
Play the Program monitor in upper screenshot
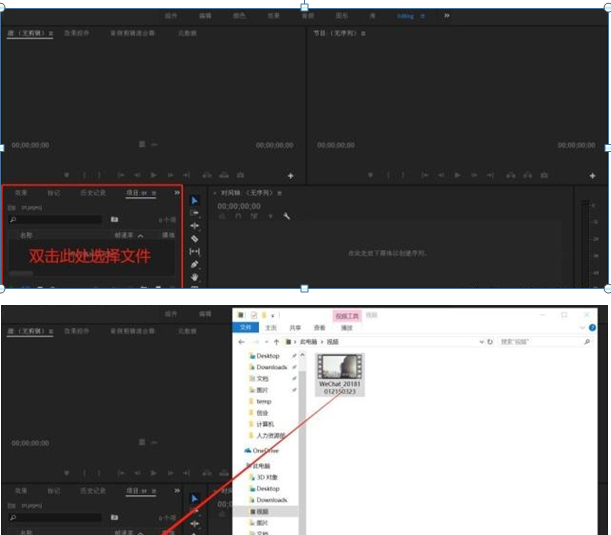[457, 175]
